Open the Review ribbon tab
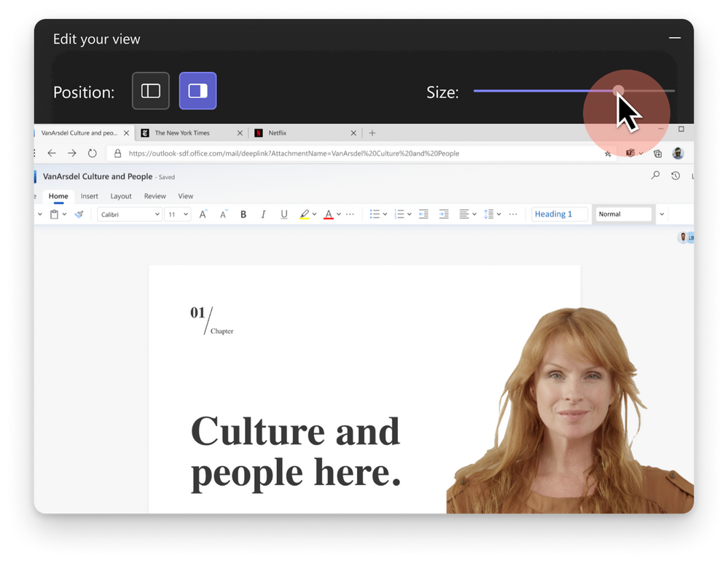The width and height of the screenshot is (728, 563). click(154, 197)
